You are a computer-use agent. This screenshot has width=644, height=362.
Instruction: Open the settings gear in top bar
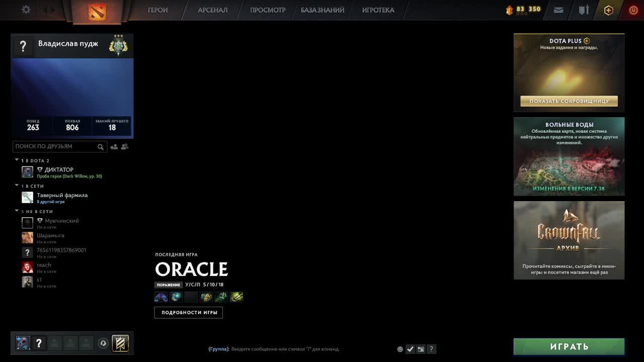26,10
